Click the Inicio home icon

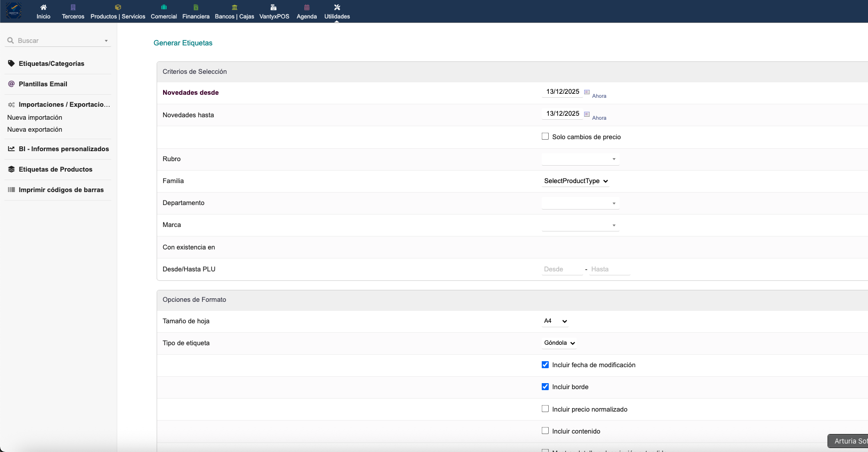pos(43,7)
